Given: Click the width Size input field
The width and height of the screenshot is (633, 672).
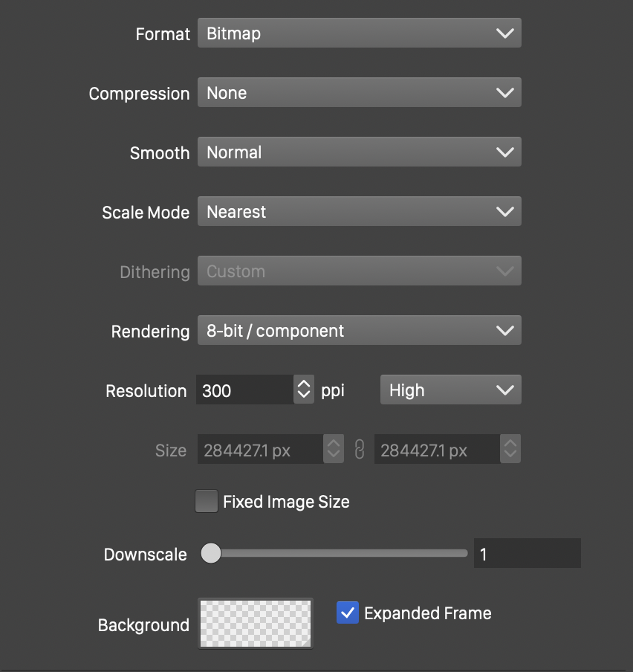Looking at the screenshot, I should pos(260,450).
